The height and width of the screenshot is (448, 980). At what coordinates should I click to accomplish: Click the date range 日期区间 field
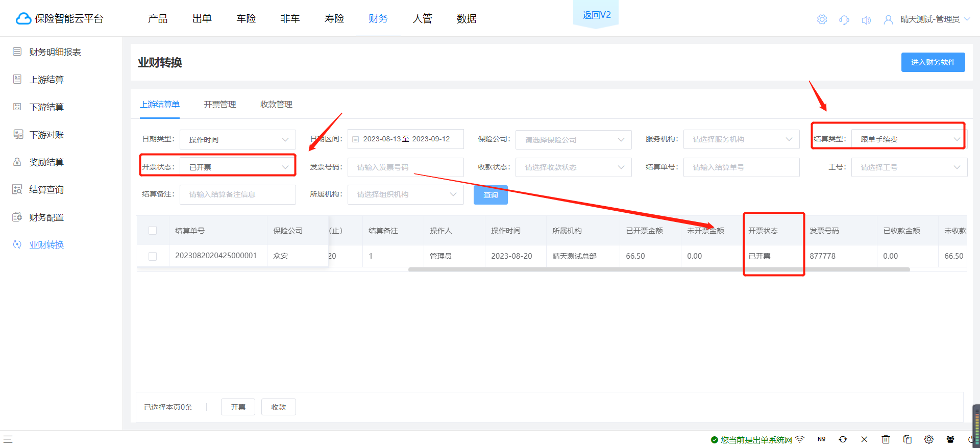point(406,139)
